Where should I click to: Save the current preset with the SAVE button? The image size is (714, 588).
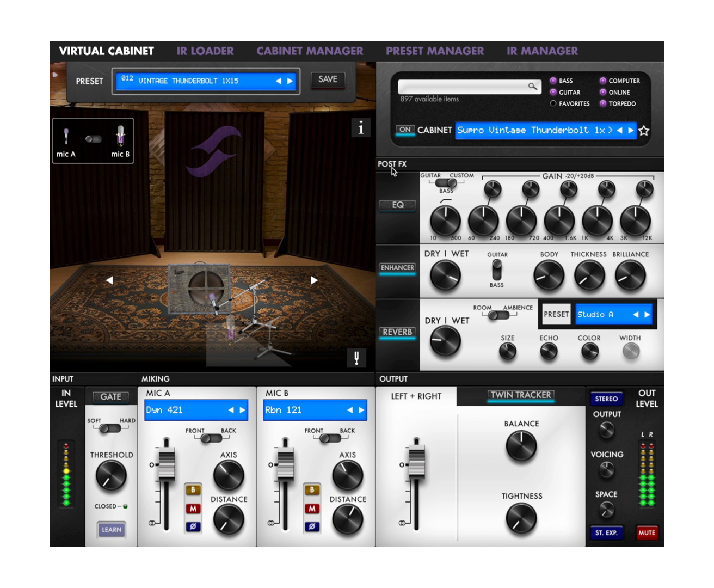(328, 78)
